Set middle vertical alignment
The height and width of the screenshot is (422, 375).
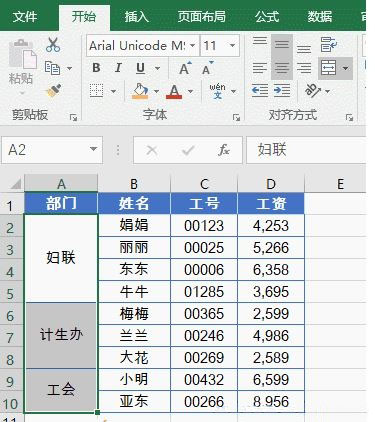[282, 44]
